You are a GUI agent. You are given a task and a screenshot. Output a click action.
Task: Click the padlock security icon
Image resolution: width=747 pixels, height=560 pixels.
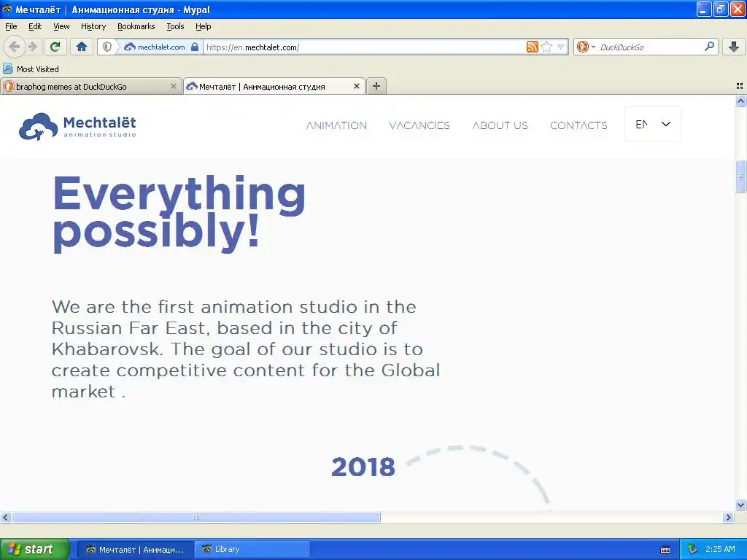point(194,47)
